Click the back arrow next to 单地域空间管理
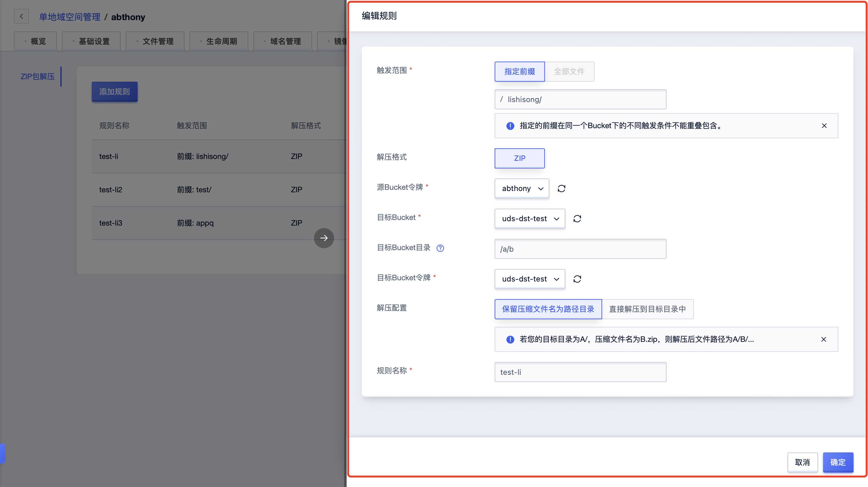This screenshot has height=487, width=868. (21, 17)
